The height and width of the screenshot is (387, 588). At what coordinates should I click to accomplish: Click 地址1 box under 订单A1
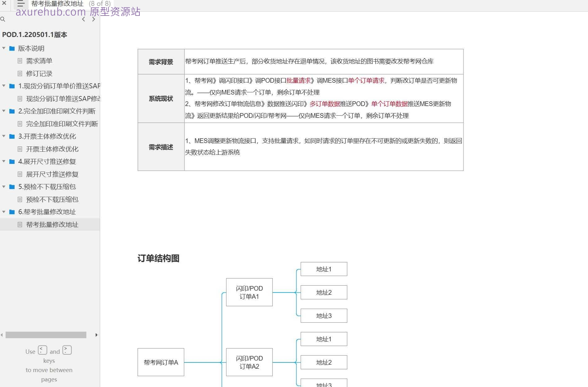[x=324, y=269]
